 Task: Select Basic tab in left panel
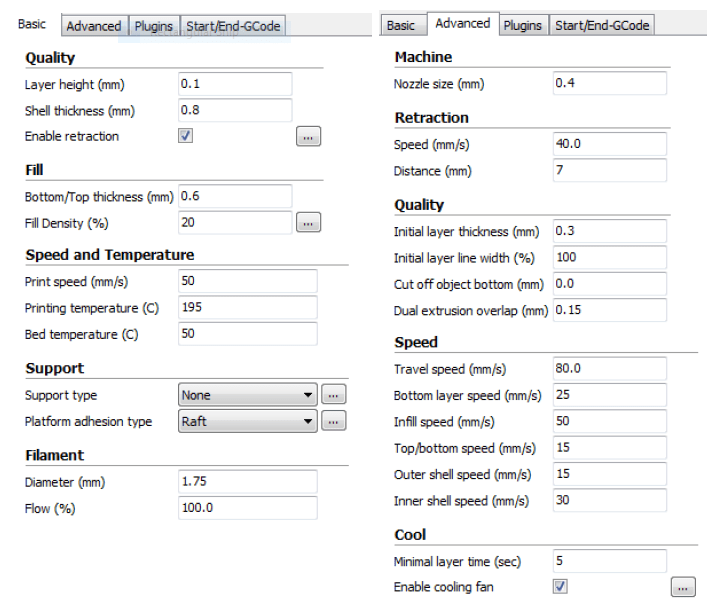point(32,24)
